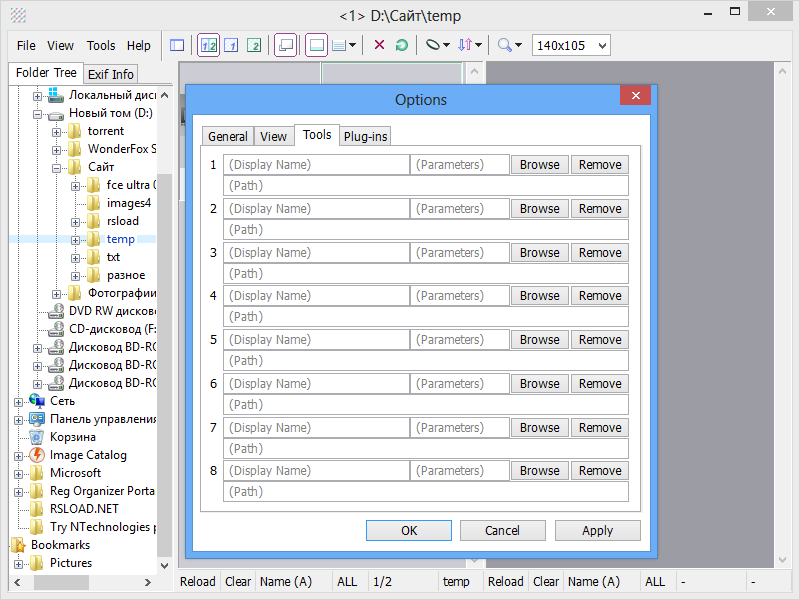Select RSLOAD.NET folder in tree
The width and height of the screenshot is (800, 600).
(x=84, y=509)
